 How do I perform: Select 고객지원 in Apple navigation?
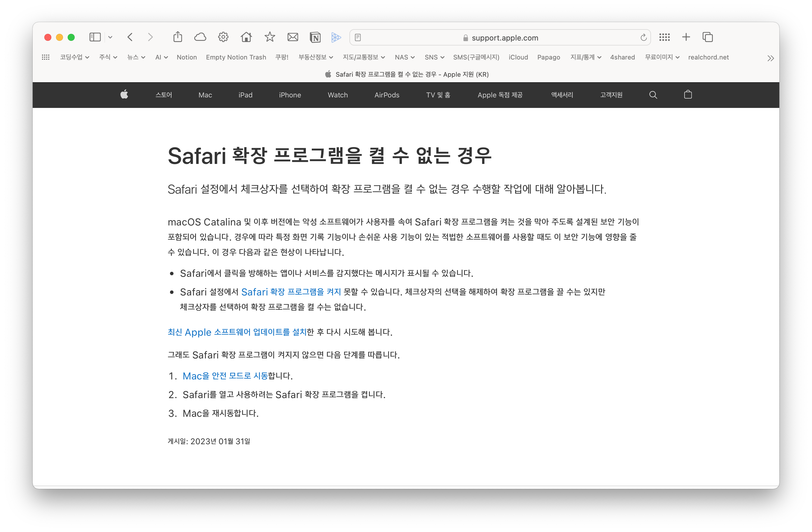tap(611, 95)
